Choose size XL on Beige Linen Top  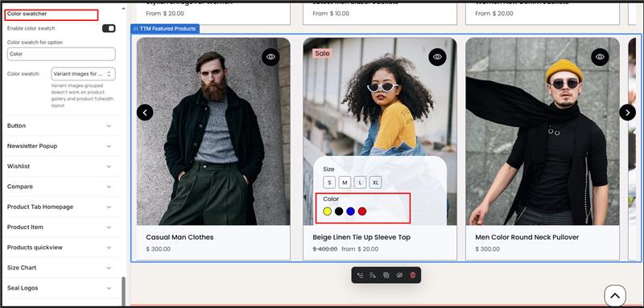[x=375, y=183]
